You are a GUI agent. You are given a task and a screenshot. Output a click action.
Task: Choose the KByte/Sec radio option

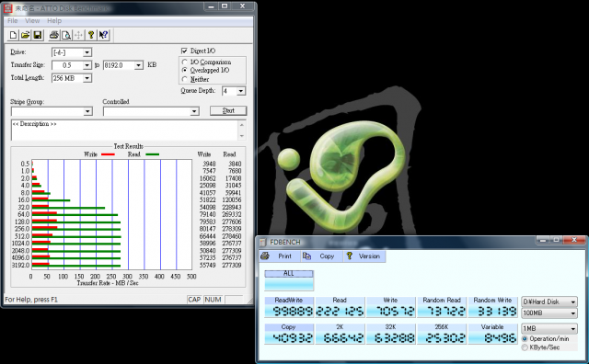point(525,347)
